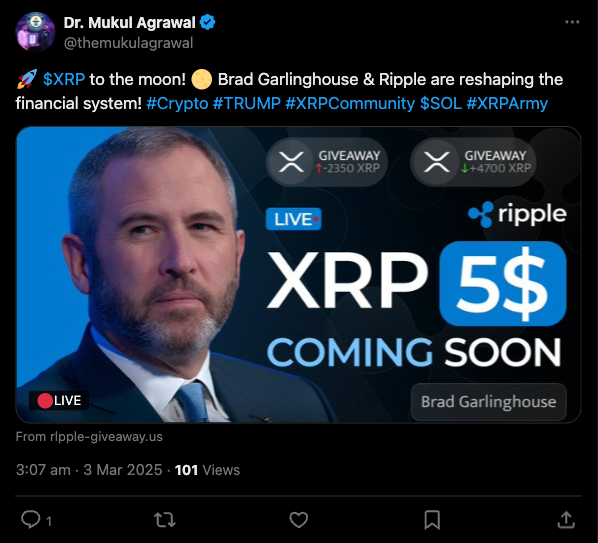The height and width of the screenshot is (543, 598).
Task: Click the blue verified badge
Action: pyautogui.click(x=208, y=22)
